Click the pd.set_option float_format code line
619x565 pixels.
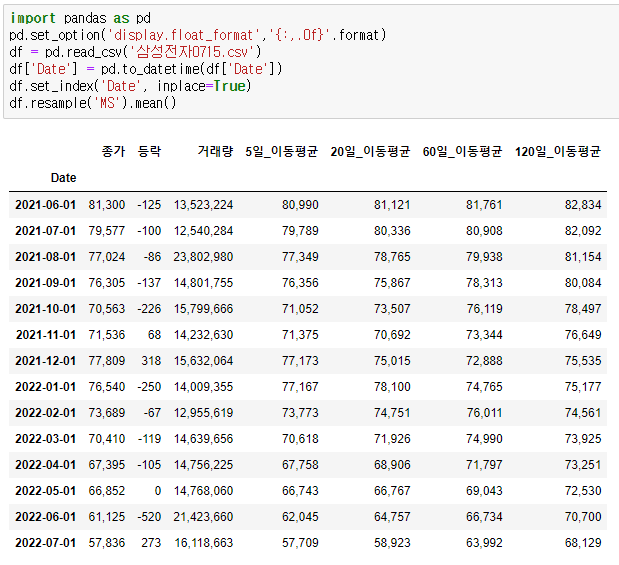click(197, 35)
